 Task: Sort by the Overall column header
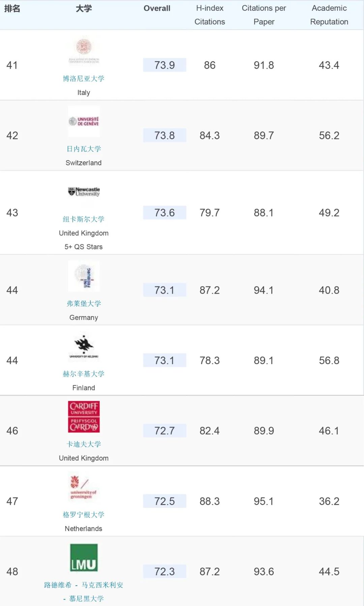(x=157, y=8)
